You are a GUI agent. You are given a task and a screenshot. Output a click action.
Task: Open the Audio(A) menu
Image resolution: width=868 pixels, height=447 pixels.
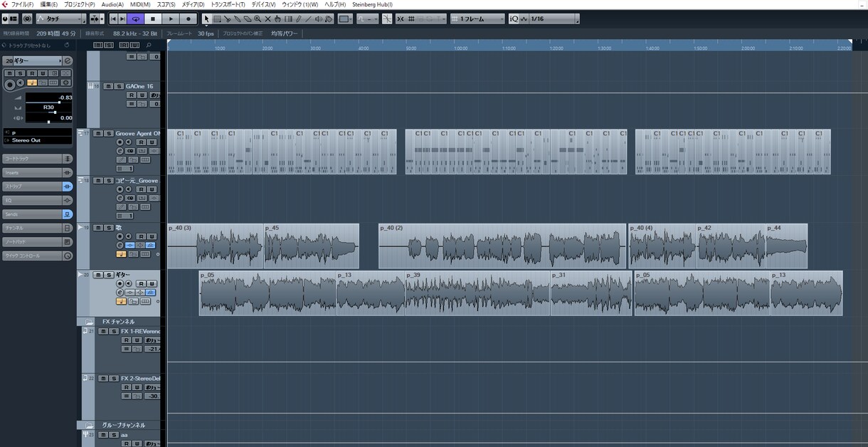(112, 4)
